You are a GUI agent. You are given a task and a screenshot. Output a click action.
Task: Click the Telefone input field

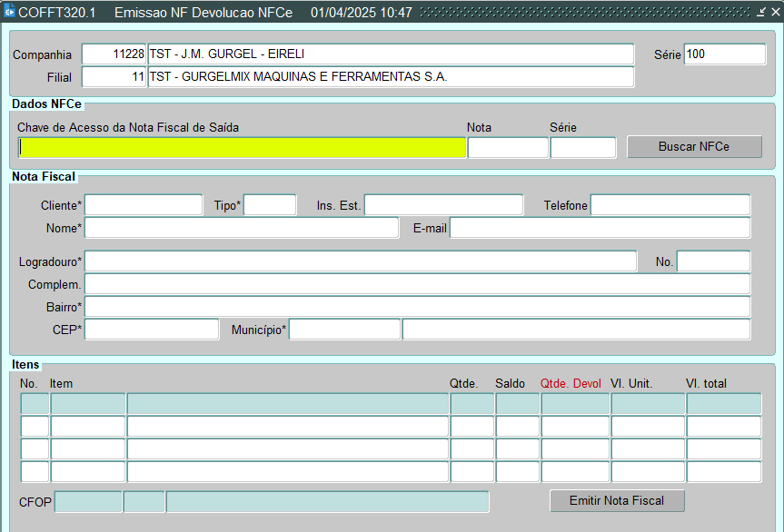point(670,205)
